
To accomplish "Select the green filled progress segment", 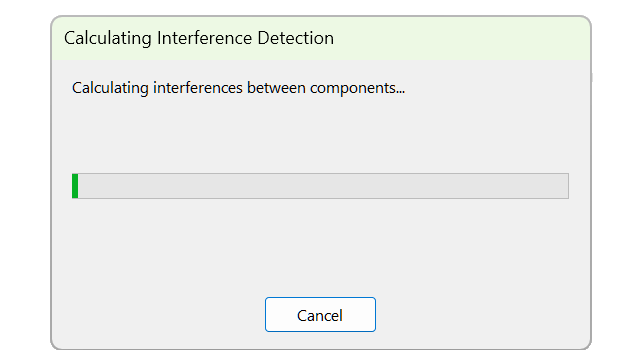I will point(75,186).
